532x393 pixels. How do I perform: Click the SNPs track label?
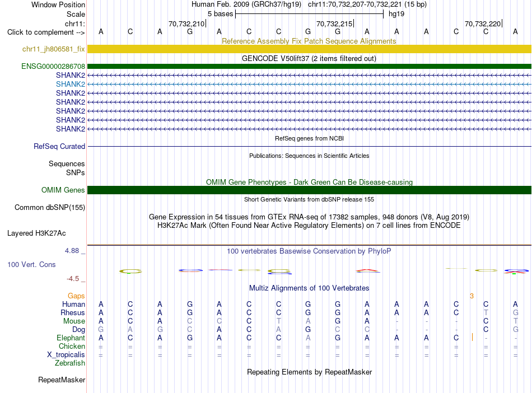(x=76, y=172)
